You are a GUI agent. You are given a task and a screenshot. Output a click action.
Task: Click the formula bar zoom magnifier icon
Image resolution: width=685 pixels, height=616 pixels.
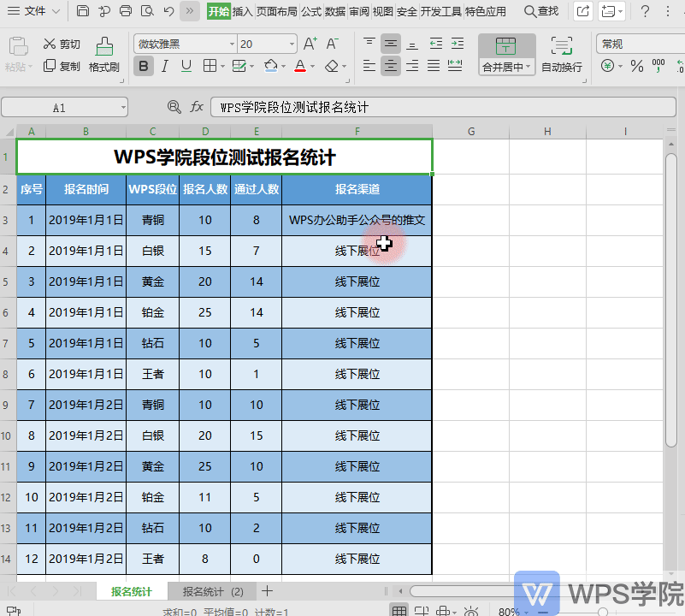click(x=174, y=107)
